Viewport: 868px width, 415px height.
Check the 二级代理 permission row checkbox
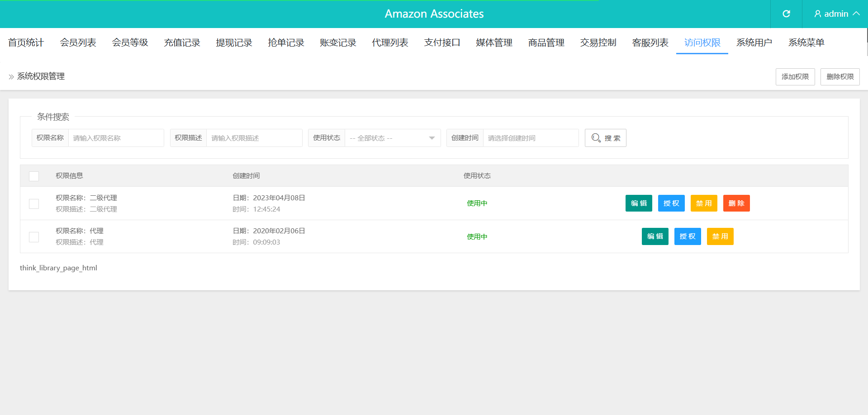coord(34,204)
